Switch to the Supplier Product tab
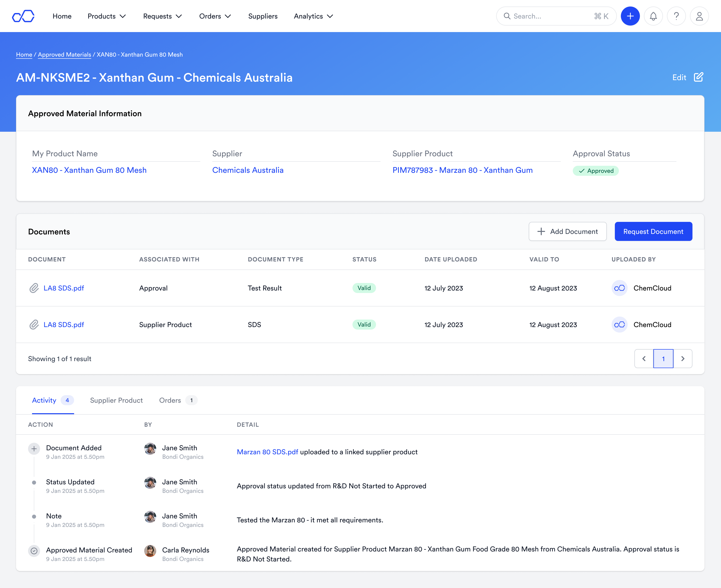The height and width of the screenshot is (588, 721). pyautogui.click(x=116, y=400)
